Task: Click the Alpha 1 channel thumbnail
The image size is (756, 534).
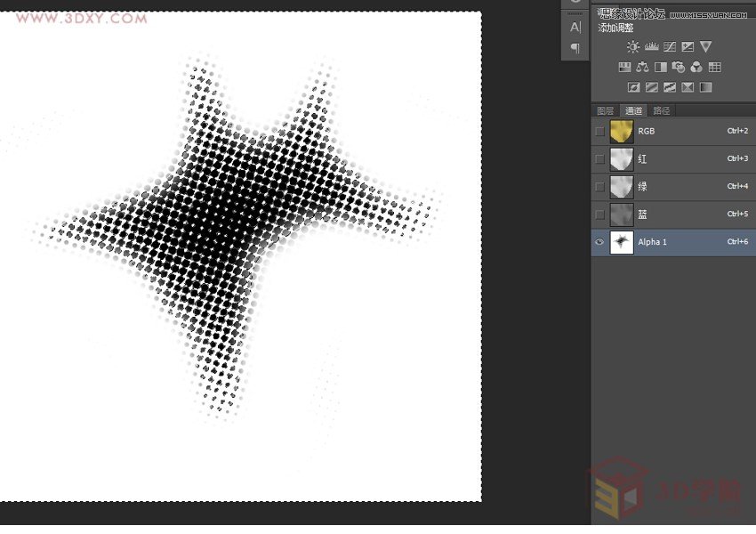Action: 622,242
